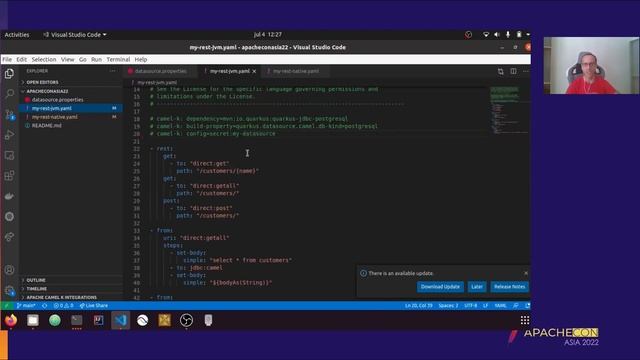The image size is (640, 360).
Task: Open the Extensions view
Action: point(9,176)
